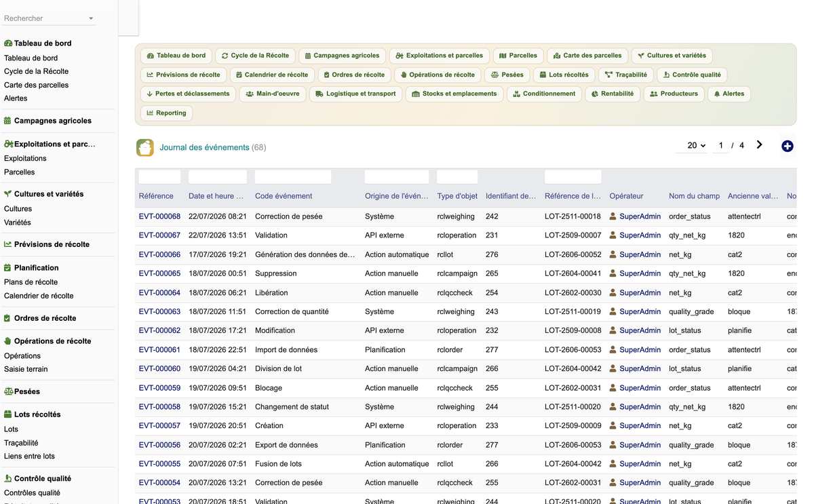The height and width of the screenshot is (504, 814).
Task: Open Campagnes agricoles in top navigation
Action: [342, 56]
